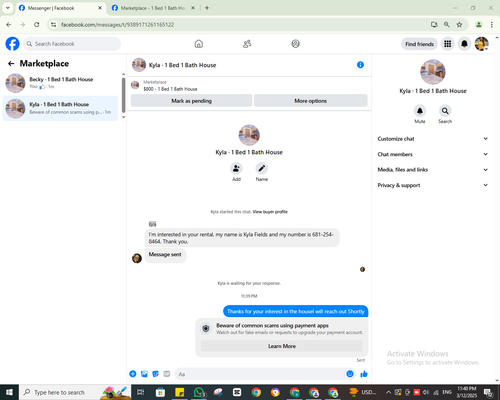Expand Chat members section
This screenshot has height=400, width=500.
coord(432,154)
